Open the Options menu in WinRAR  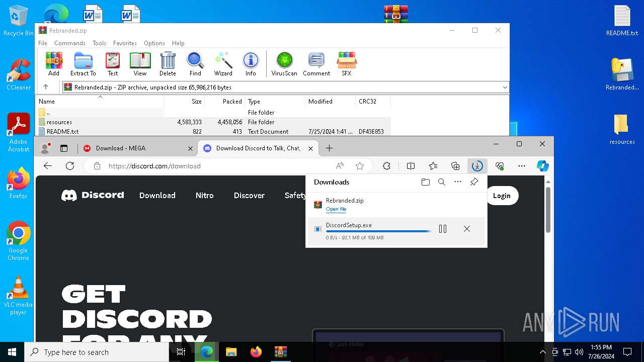click(154, 43)
